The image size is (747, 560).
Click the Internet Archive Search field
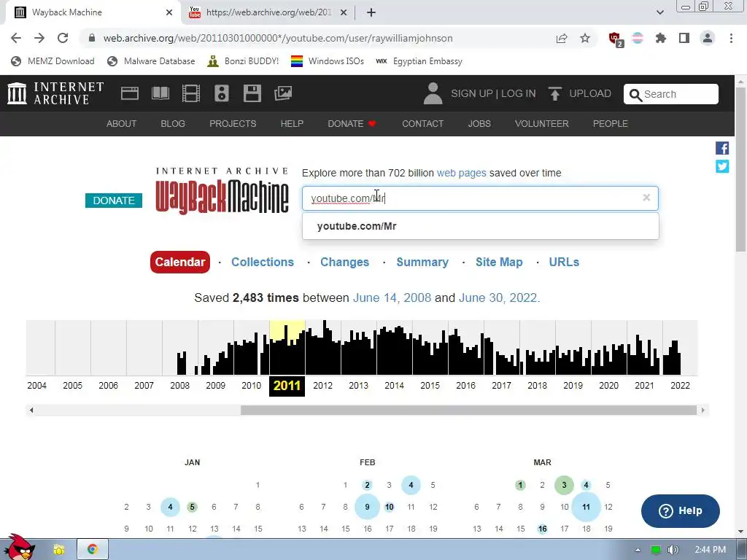click(671, 94)
